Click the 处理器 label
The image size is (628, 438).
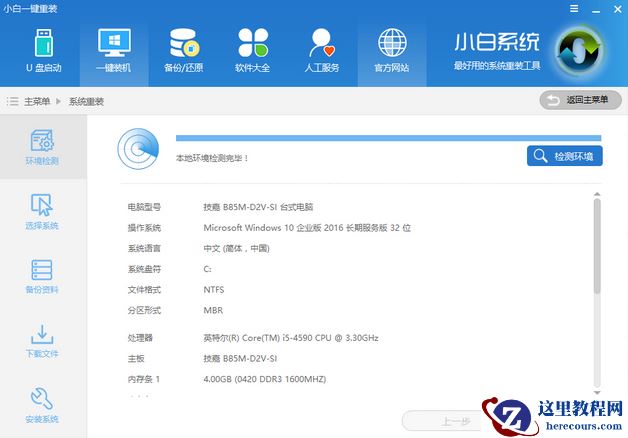[140, 338]
